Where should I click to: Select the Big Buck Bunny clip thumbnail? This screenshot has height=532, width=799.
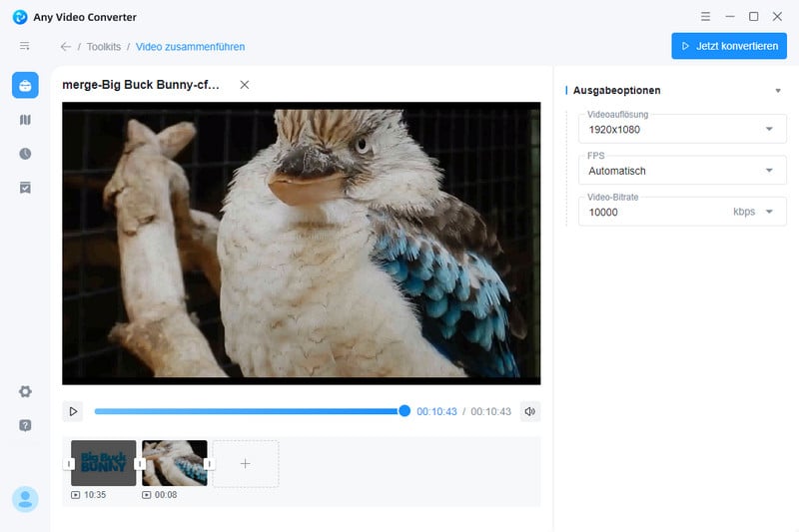(x=104, y=463)
